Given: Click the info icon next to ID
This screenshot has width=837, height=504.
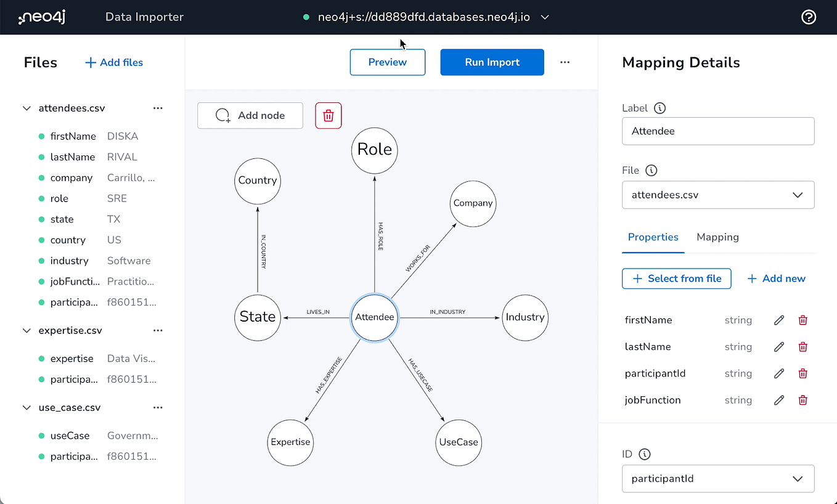Looking at the screenshot, I should (645, 454).
